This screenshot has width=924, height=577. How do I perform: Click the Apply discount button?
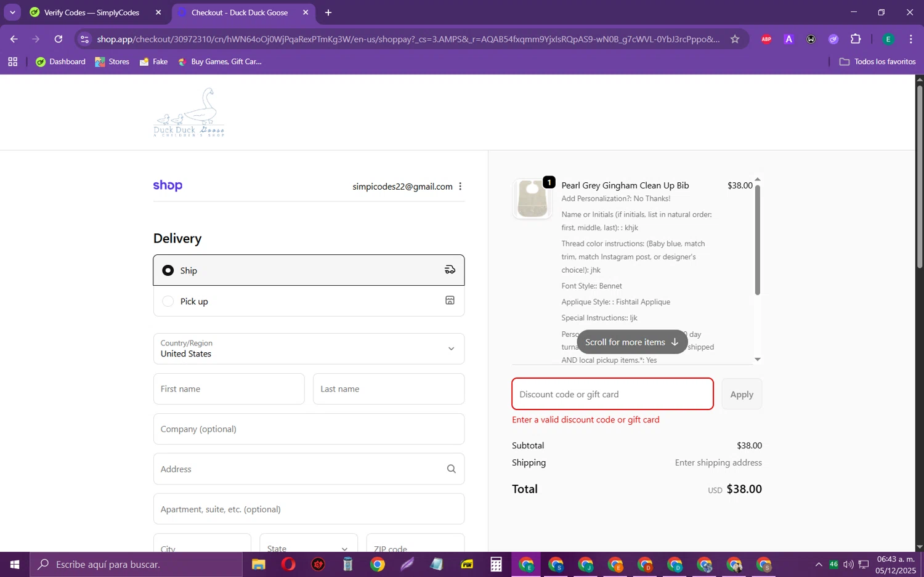coord(742,394)
